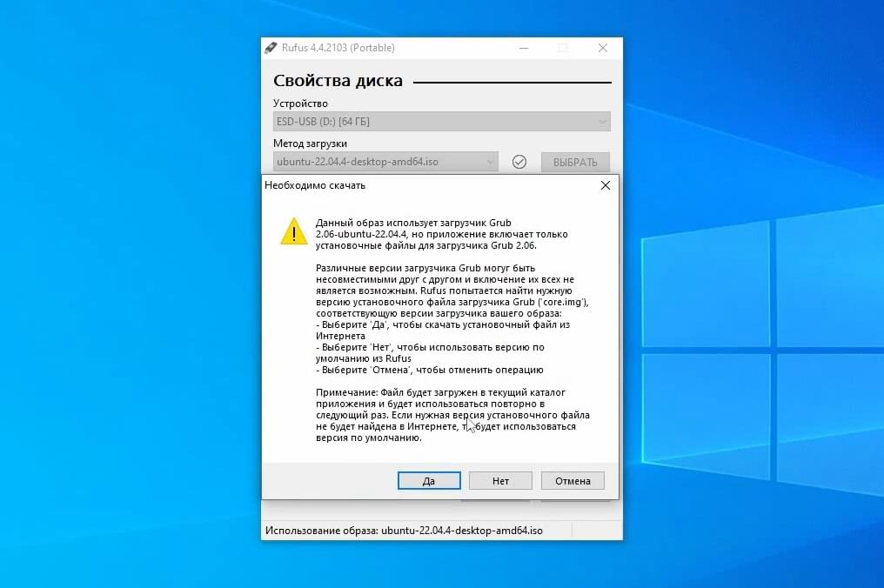Click the 'Устройство' label

[x=300, y=104]
